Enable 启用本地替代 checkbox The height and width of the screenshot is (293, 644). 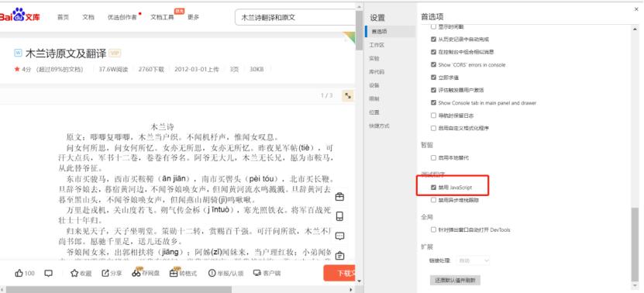pyautogui.click(x=433, y=158)
